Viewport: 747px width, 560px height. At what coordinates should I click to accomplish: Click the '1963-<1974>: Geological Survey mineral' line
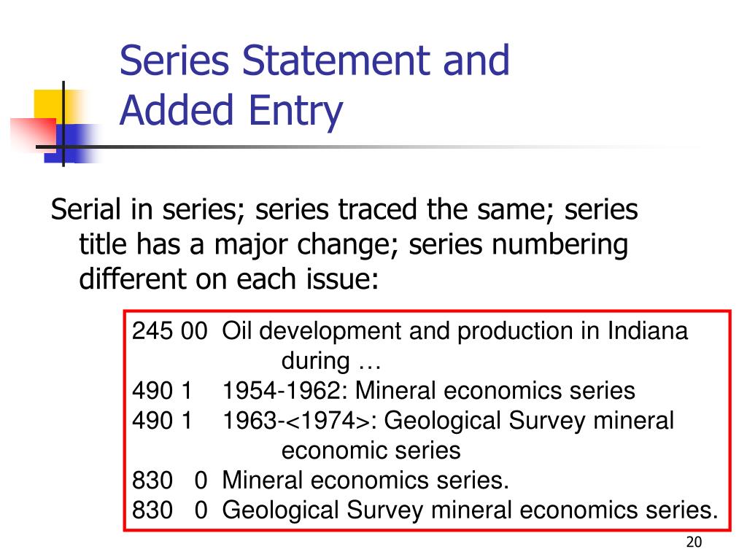click(449, 421)
